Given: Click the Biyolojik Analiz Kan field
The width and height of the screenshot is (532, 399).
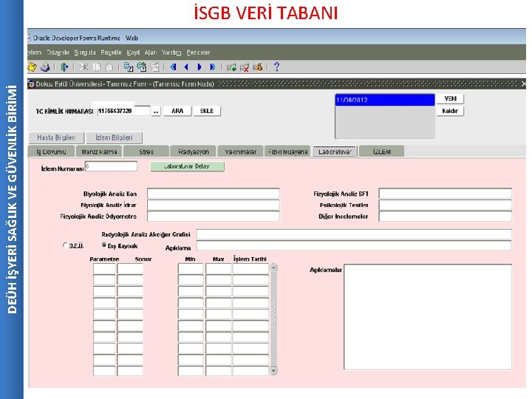Looking at the screenshot, I should pos(213,194).
